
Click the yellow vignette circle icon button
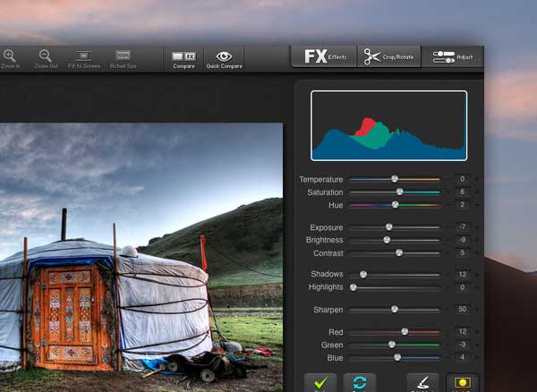pyautogui.click(x=463, y=383)
